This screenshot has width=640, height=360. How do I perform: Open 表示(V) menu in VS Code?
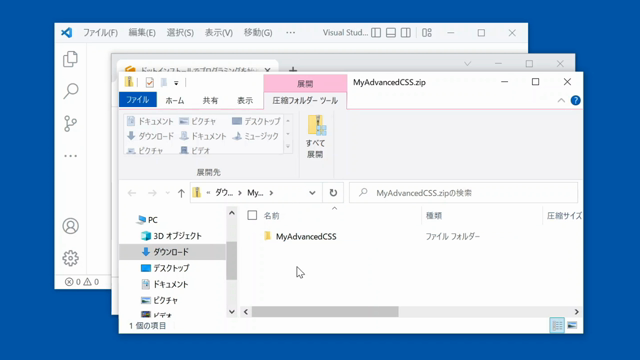218,33
